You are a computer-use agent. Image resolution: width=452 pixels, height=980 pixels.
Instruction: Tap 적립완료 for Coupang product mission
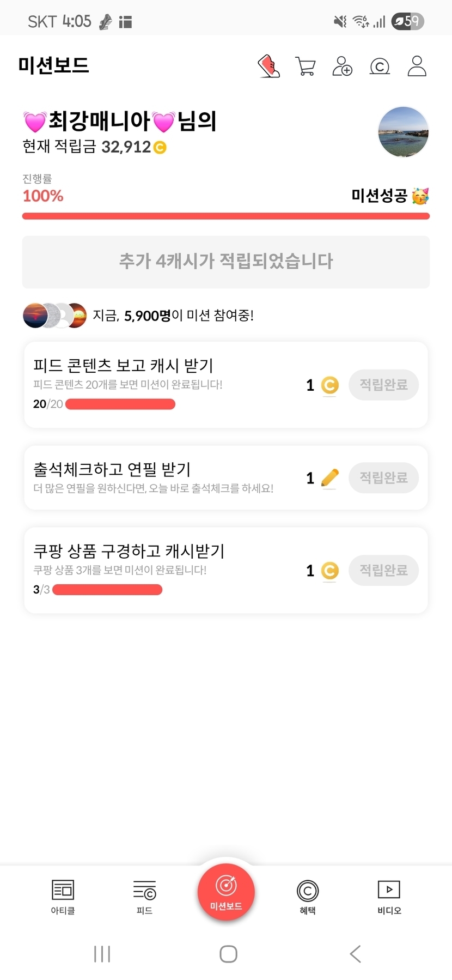[x=383, y=571]
